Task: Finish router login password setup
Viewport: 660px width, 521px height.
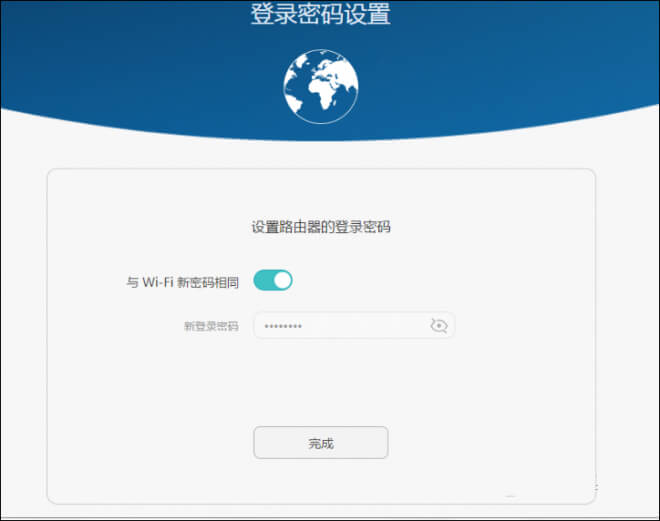Action: 321,443
